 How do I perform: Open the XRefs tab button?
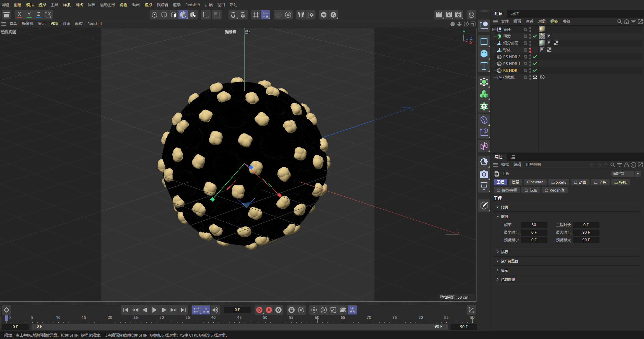click(x=559, y=182)
